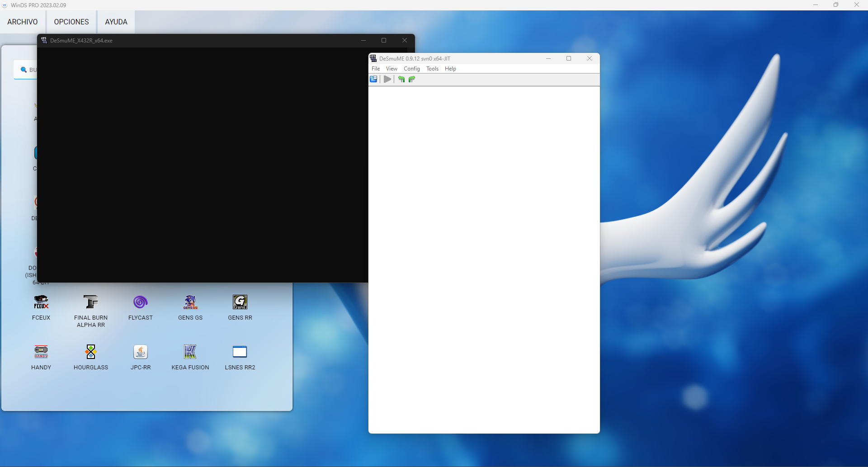Open the File menu in DeSmuME
This screenshot has width=868, height=467.
click(376, 69)
